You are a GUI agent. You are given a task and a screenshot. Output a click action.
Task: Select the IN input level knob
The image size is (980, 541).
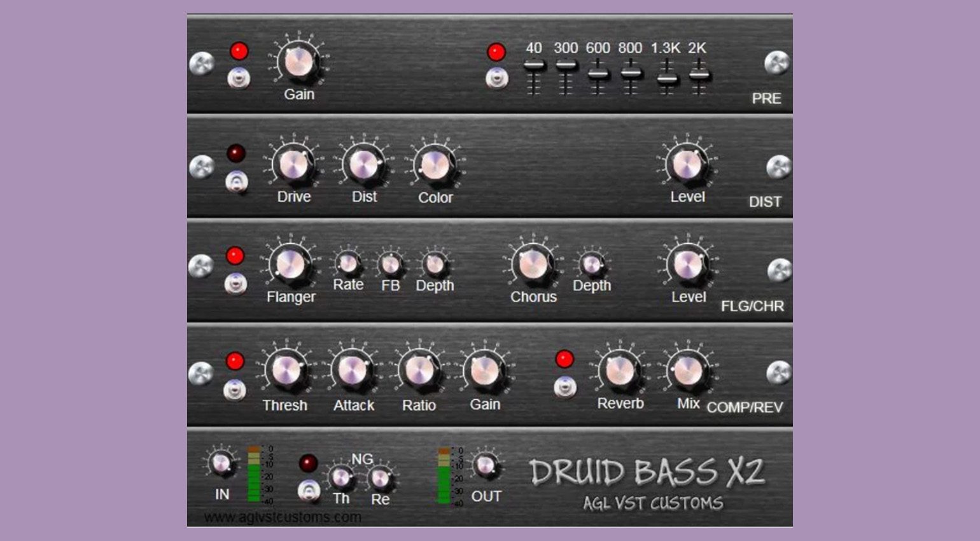click(221, 463)
